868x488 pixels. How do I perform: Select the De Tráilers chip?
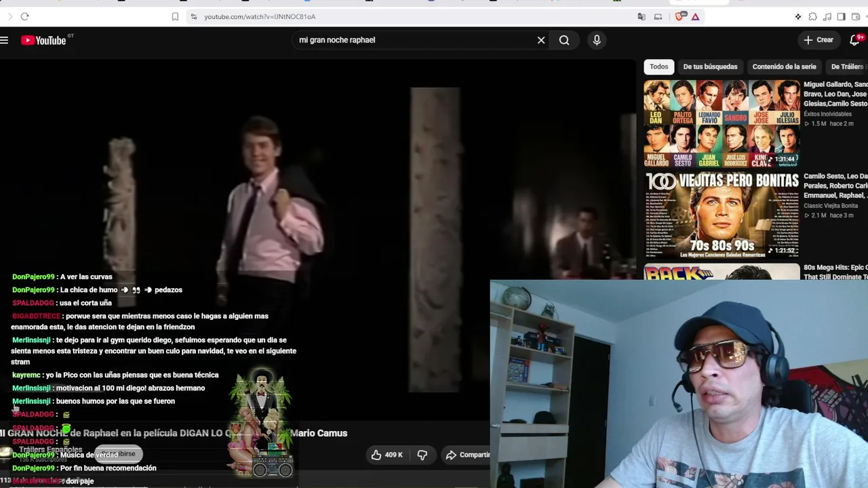(847, 66)
